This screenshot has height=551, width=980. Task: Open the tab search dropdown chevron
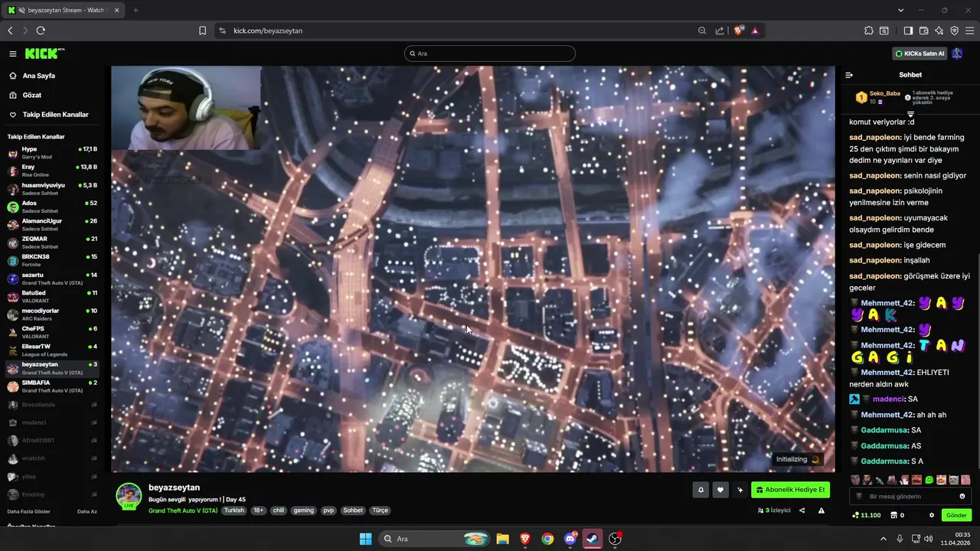(901, 10)
